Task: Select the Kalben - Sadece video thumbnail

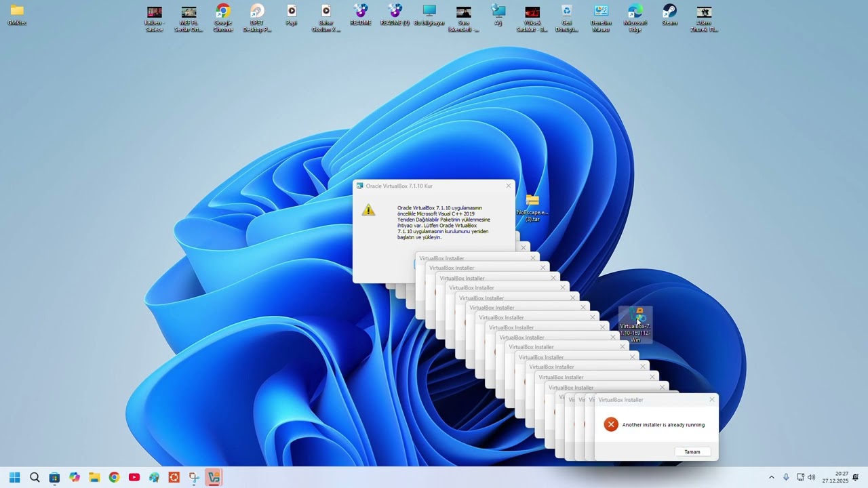Action: [155, 18]
